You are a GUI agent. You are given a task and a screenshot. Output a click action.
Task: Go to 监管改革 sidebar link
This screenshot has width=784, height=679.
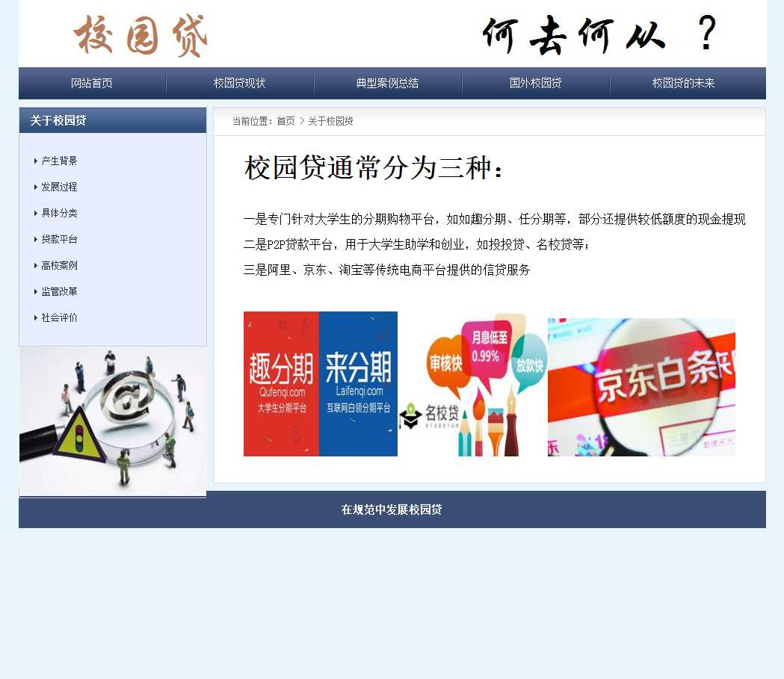(59, 291)
